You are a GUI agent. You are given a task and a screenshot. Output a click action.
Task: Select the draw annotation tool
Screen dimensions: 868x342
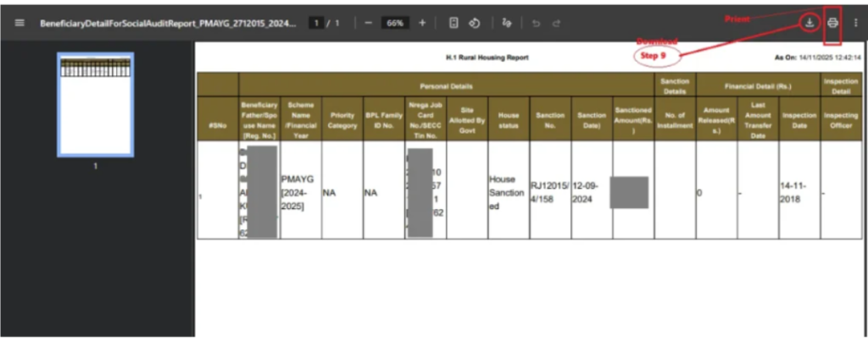(507, 24)
